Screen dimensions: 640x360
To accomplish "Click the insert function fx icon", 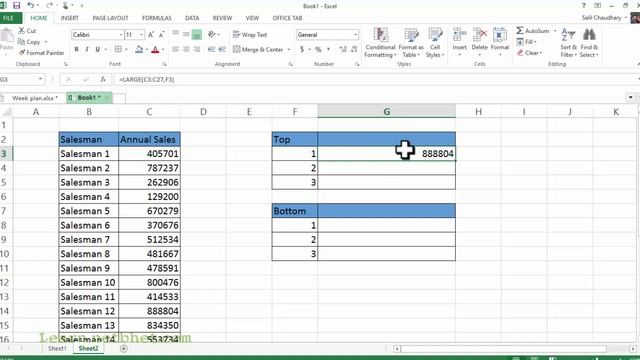I will 103,79.
